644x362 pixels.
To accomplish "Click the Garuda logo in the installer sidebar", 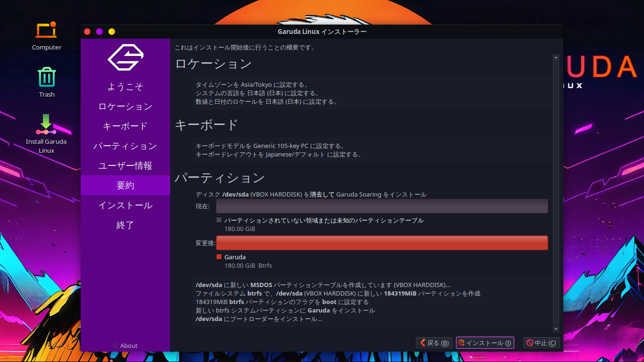I will [125, 58].
